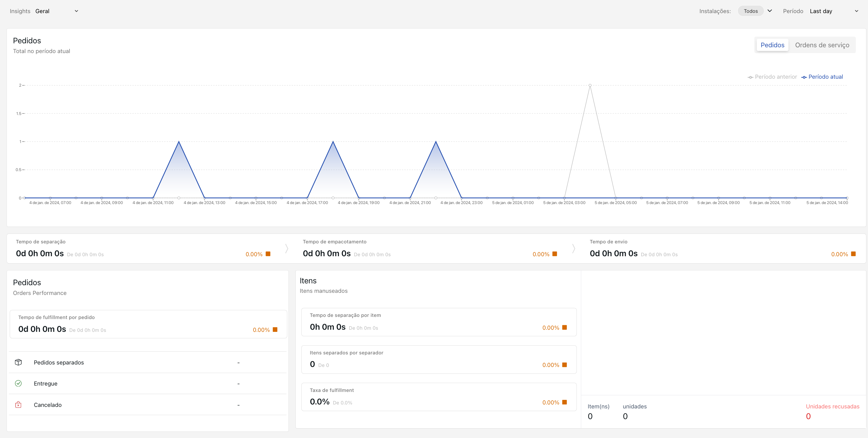Image resolution: width=868 pixels, height=438 pixels.
Task: Click orange square beside Tempo de empacotamento
Action: (555, 254)
